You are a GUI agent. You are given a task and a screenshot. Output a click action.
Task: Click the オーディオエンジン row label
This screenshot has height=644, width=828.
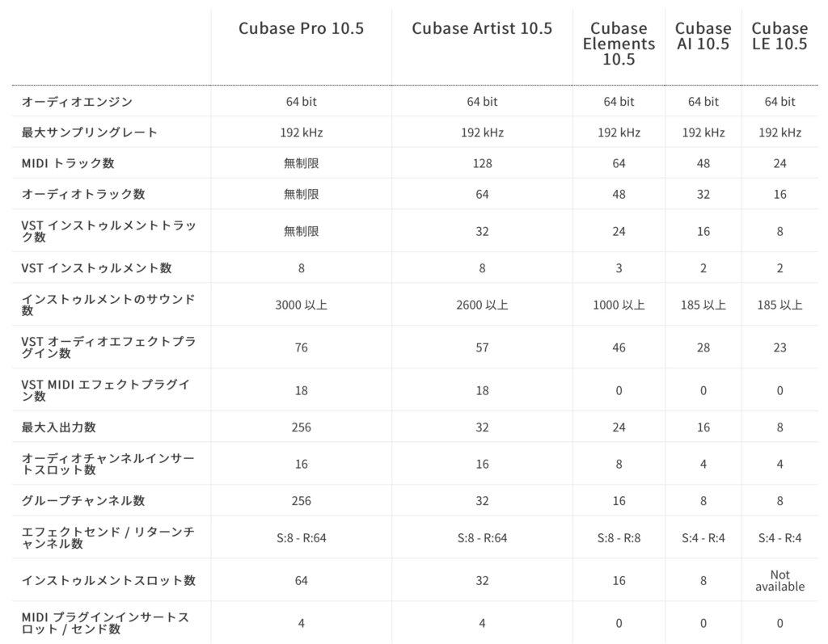point(78,102)
